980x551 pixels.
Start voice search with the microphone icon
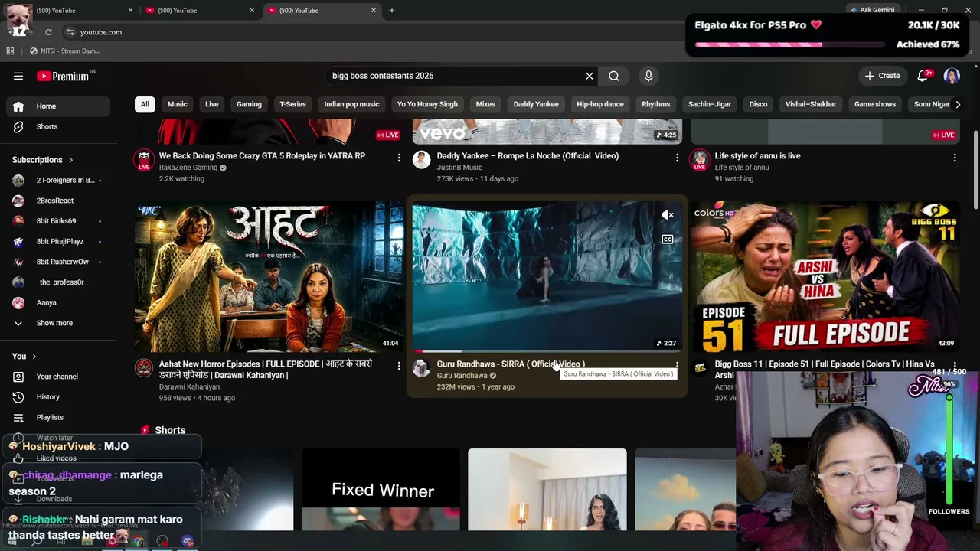point(648,76)
